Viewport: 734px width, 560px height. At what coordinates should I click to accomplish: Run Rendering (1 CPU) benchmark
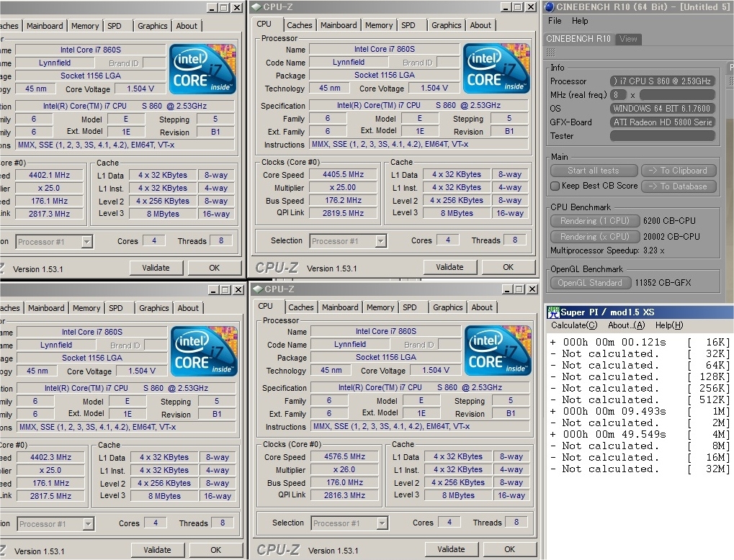594,221
